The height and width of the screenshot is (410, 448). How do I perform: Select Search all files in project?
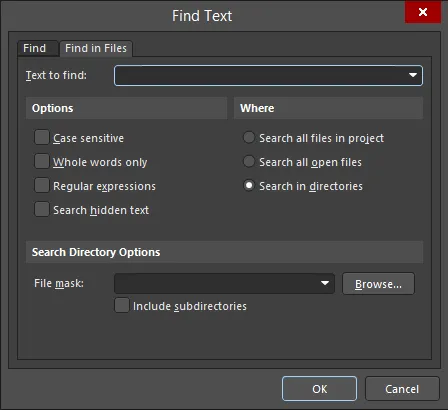249,138
